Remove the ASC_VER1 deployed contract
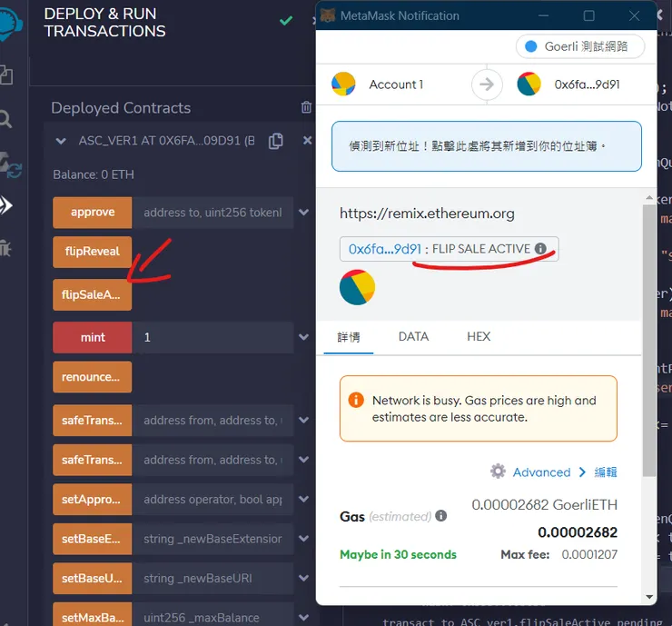The height and width of the screenshot is (626, 672). click(307, 140)
